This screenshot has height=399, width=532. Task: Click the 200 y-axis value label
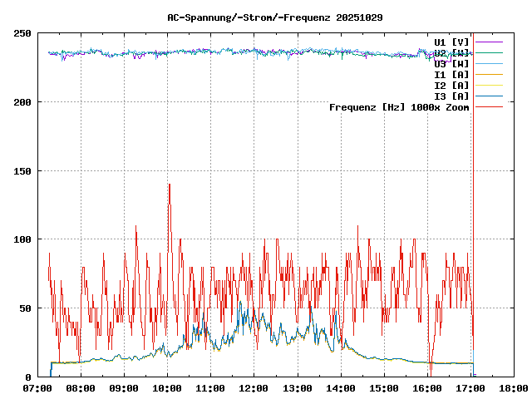click(x=22, y=102)
